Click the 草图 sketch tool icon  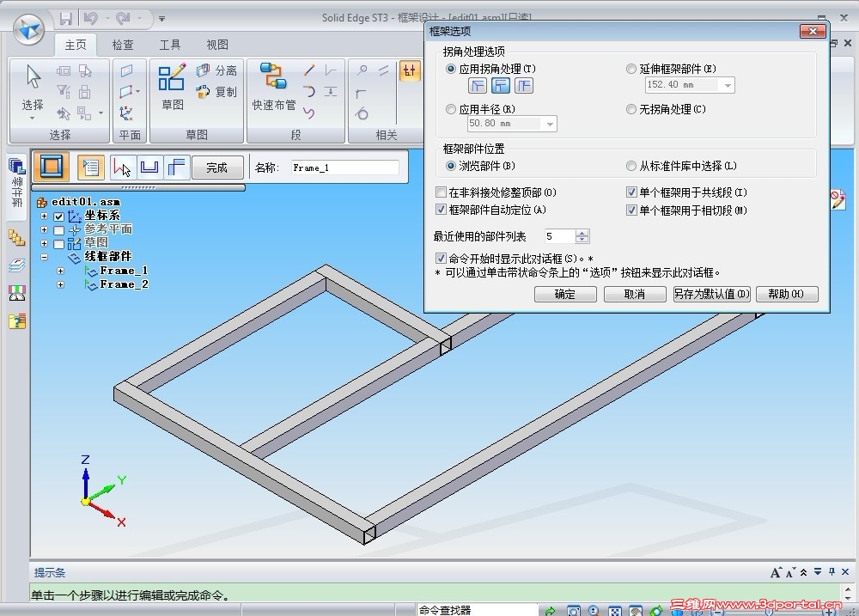point(172,77)
